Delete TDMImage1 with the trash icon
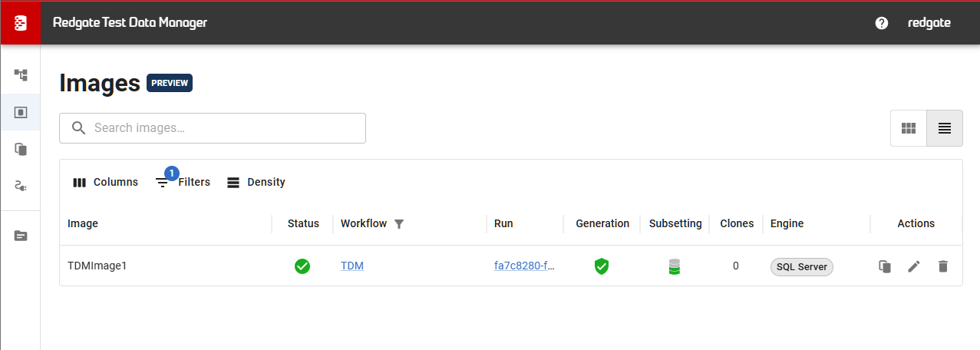The height and width of the screenshot is (350, 980). (943, 266)
